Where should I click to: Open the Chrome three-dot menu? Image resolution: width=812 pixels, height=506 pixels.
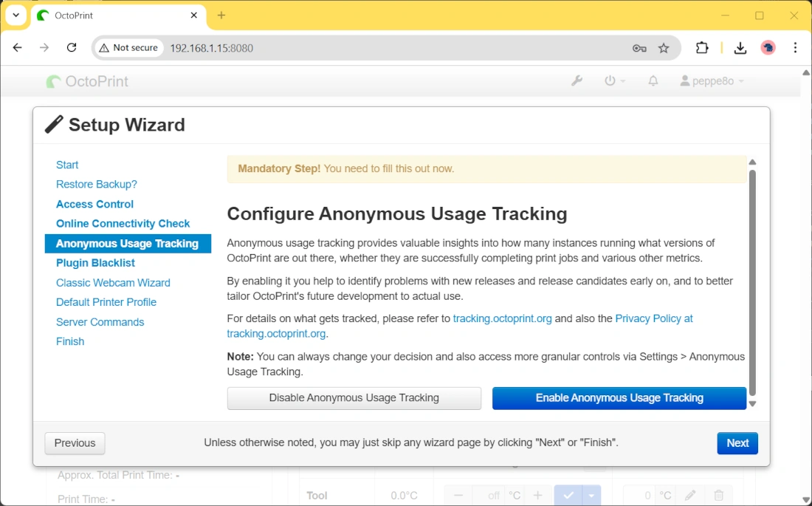[x=795, y=48]
